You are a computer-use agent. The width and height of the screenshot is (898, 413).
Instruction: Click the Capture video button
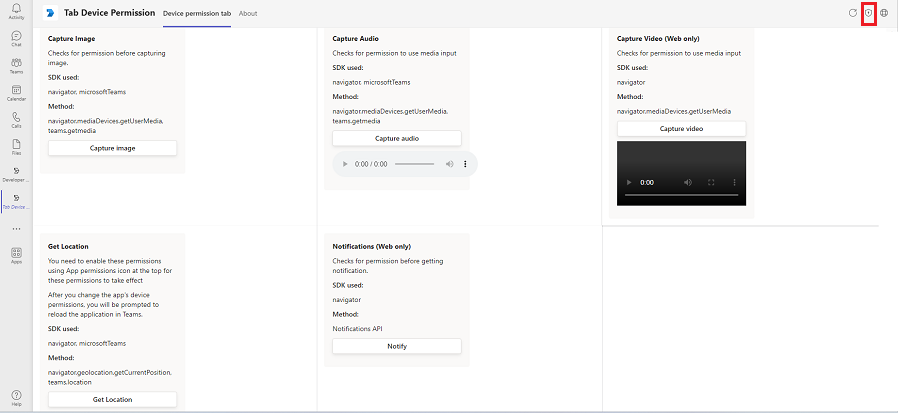pos(681,128)
